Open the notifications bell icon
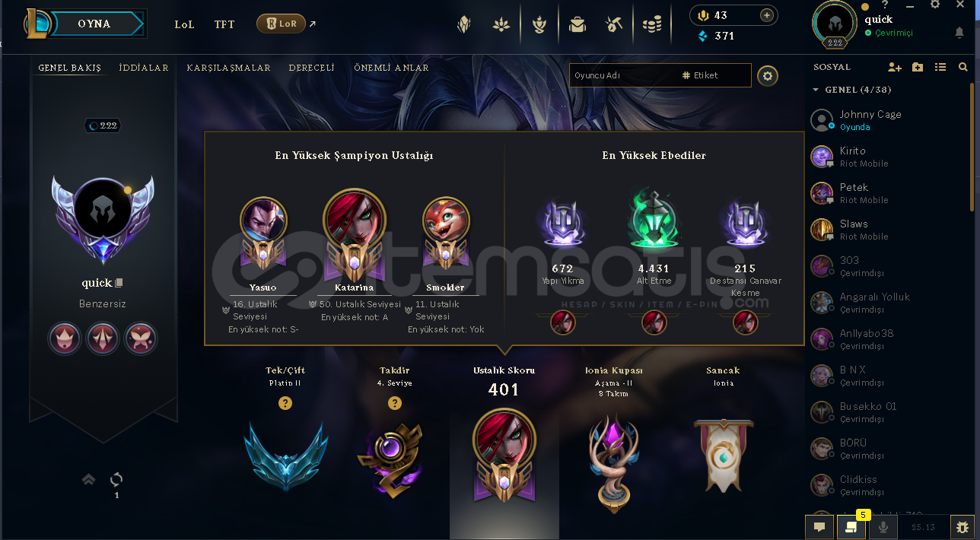 [959, 33]
